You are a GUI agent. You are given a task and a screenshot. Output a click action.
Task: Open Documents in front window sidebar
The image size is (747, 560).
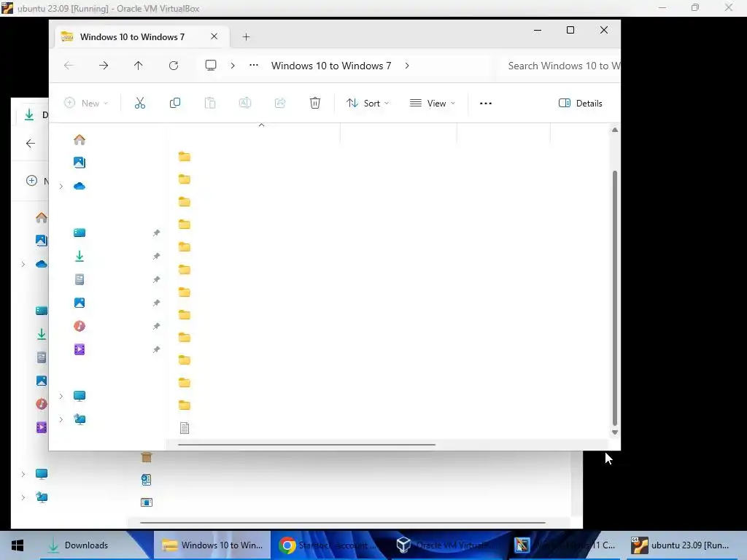pos(80,279)
